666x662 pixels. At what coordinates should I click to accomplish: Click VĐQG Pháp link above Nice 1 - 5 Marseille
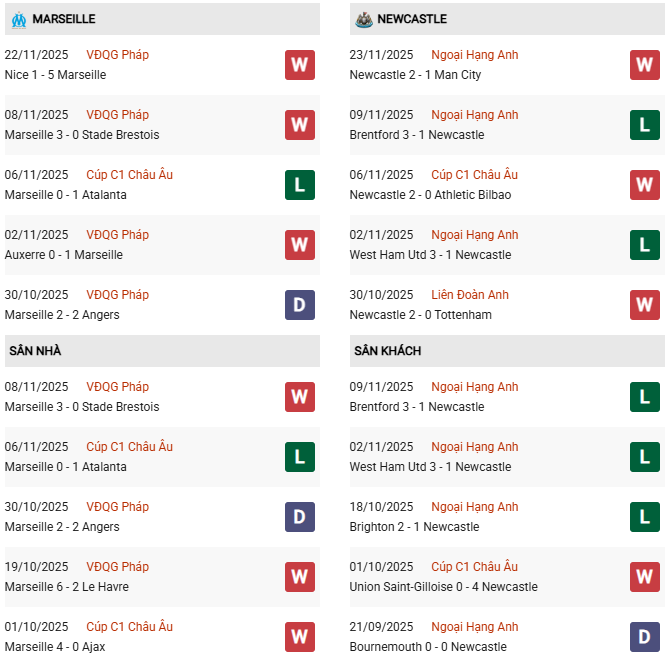point(118,55)
